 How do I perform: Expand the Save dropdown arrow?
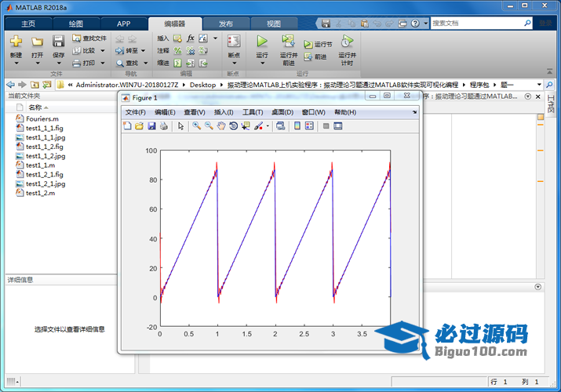(x=59, y=64)
